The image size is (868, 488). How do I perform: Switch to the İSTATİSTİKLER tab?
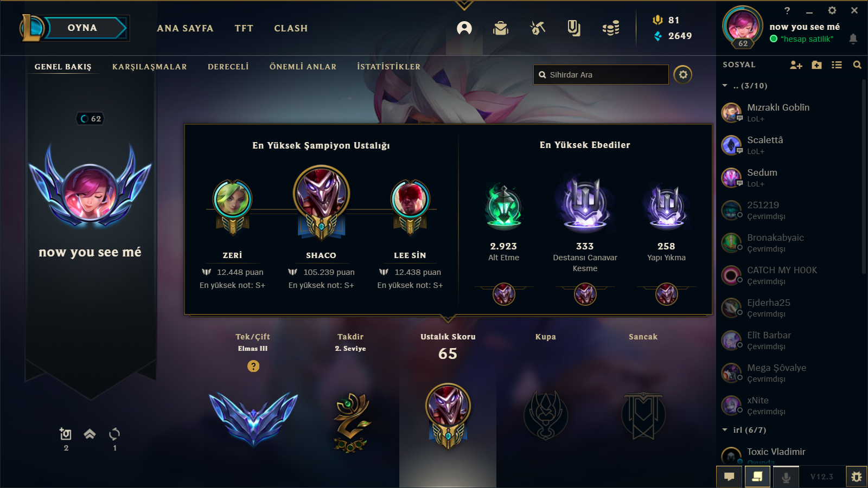388,67
